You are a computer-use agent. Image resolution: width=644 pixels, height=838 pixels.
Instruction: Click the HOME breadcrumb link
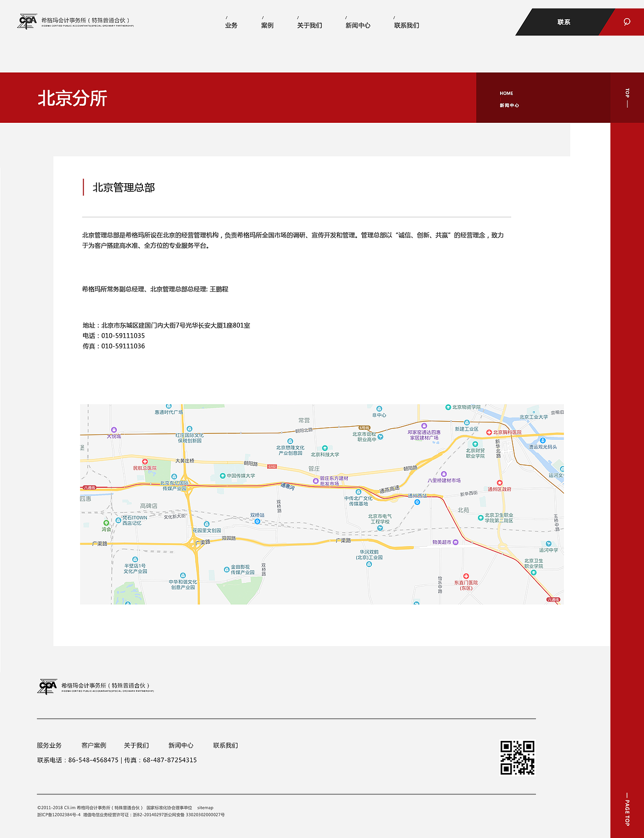point(507,93)
